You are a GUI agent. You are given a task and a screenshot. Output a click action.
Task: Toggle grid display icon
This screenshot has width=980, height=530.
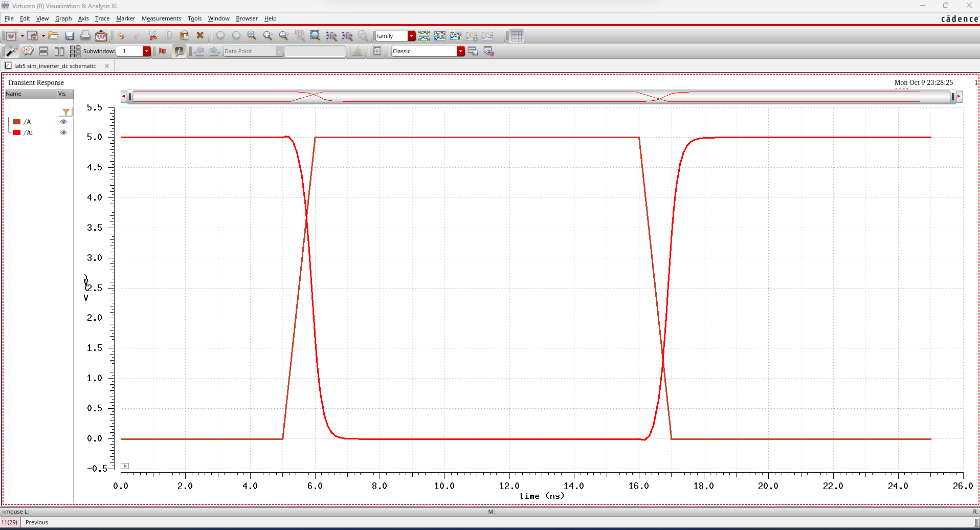517,36
